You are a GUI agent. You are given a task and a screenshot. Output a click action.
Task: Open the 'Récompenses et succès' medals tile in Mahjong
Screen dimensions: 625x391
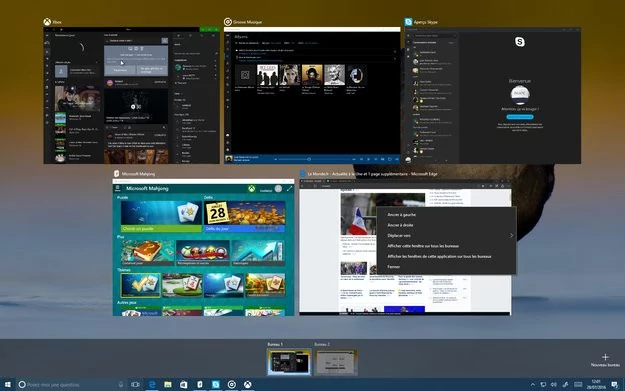pos(203,253)
